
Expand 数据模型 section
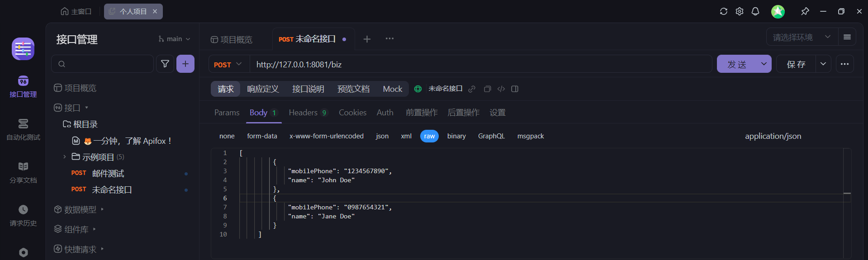tap(103, 209)
